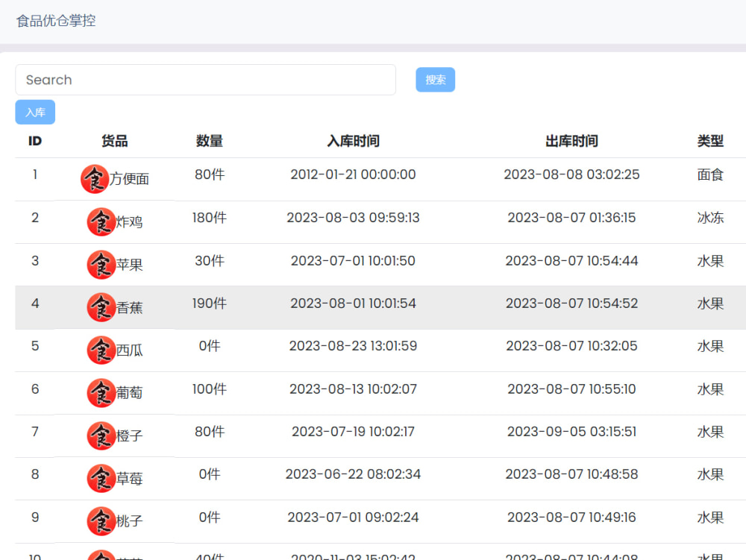The height and width of the screenshot is (560, 746).
Task: Click stock-out time 2023-08-07 10:32:05
Action: click(571, 346)
